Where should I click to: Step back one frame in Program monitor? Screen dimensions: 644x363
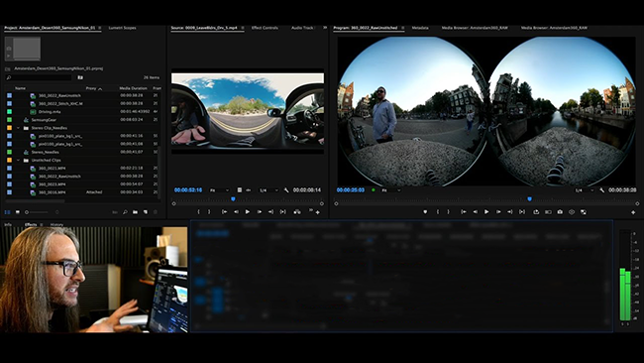click(x=476, y=211)
